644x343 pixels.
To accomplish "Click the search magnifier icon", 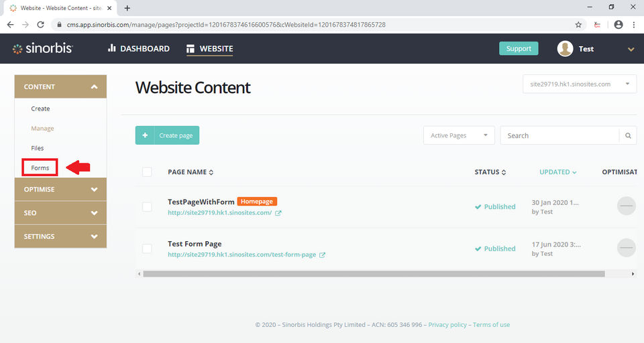I will 628,135.
